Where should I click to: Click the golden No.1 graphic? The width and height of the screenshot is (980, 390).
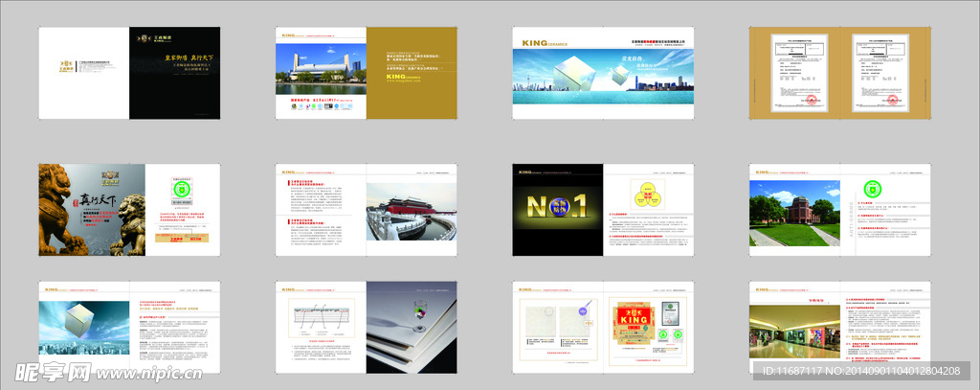click(x=557, y=208)
